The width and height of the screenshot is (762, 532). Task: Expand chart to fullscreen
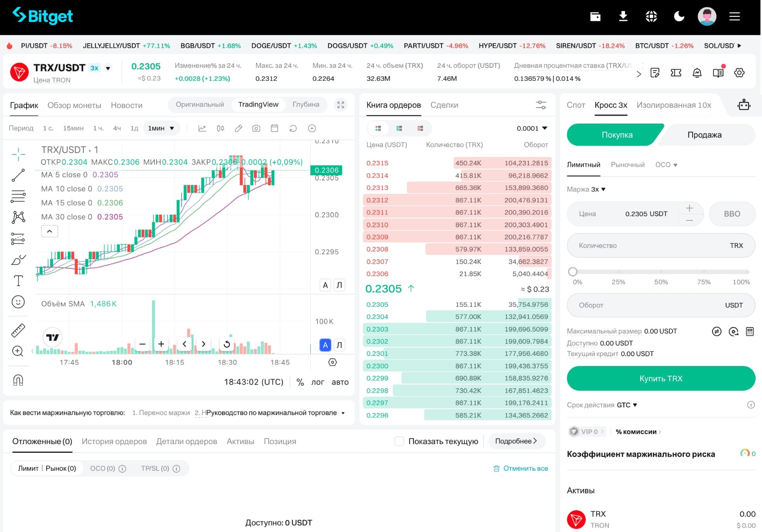click(341, 105)
